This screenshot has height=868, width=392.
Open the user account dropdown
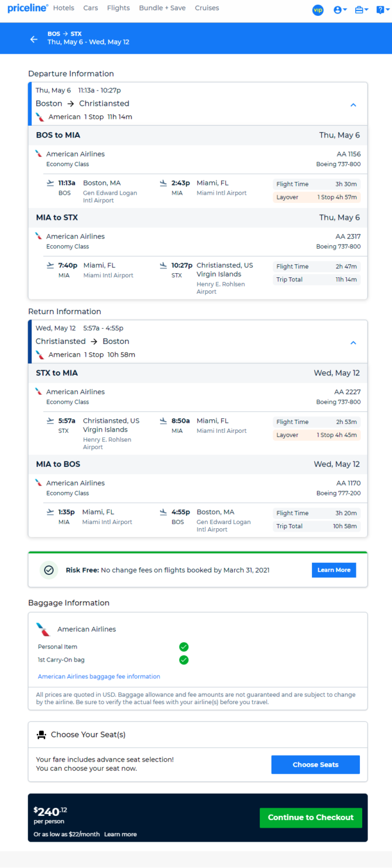(x=340, y=10)
